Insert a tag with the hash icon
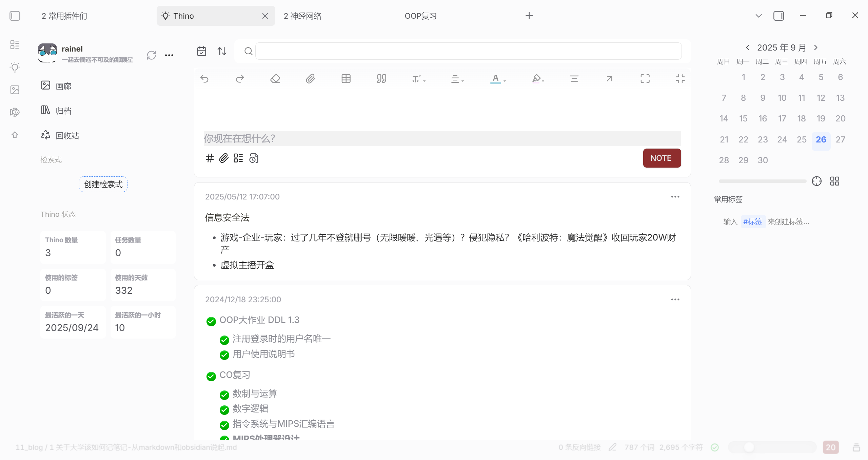The height and width of the screenshot is (460, 868). click(210, 158)
